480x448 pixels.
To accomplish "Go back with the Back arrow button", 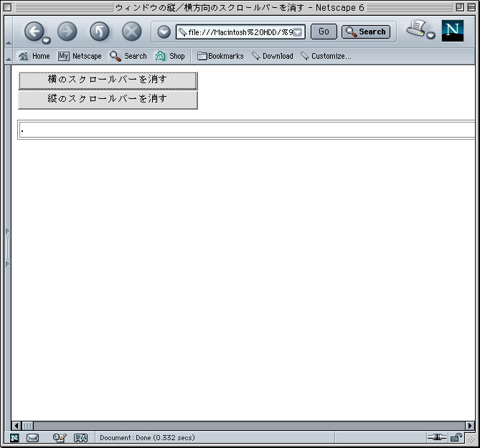I will [34, 32].
